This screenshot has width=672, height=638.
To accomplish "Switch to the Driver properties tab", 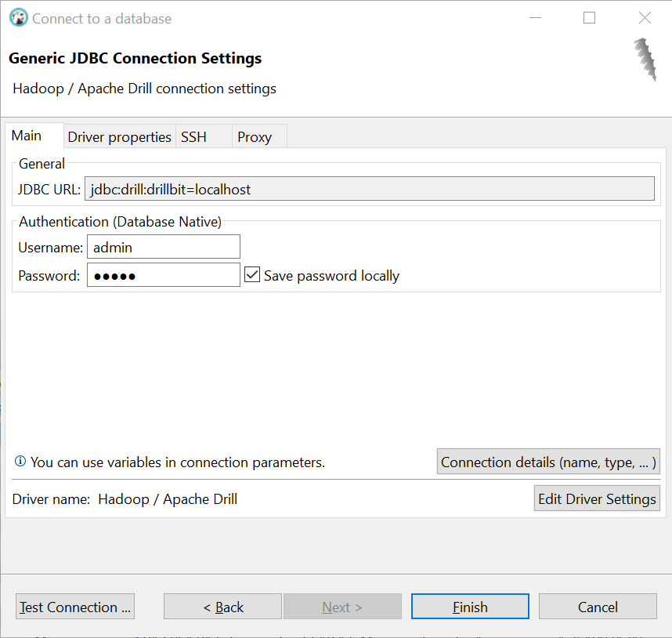I will [x=119, y=136].
